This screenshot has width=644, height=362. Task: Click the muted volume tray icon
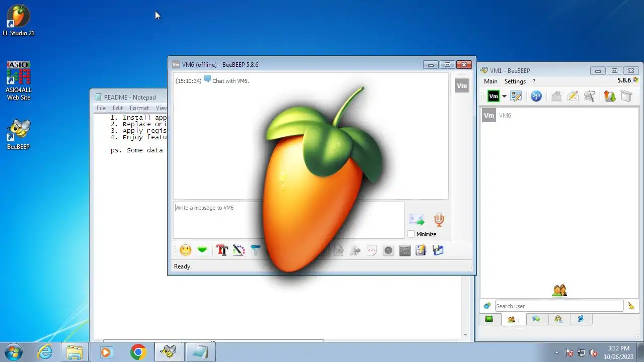point(593,352)
